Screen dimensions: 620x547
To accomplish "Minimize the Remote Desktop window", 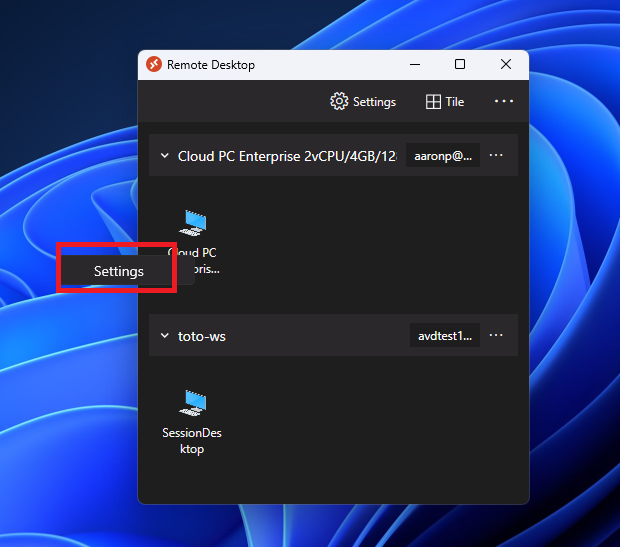I will click(415, 64).
